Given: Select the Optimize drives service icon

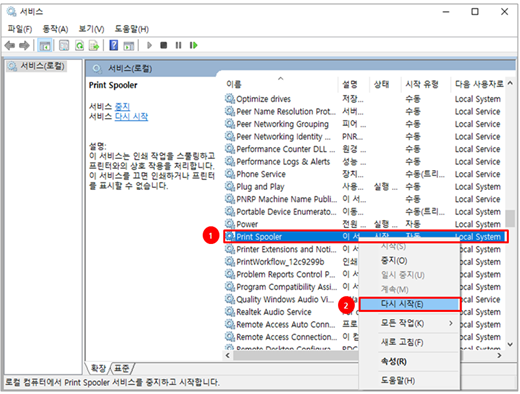Looking at the screenshot, I should (x=230, y=99).
